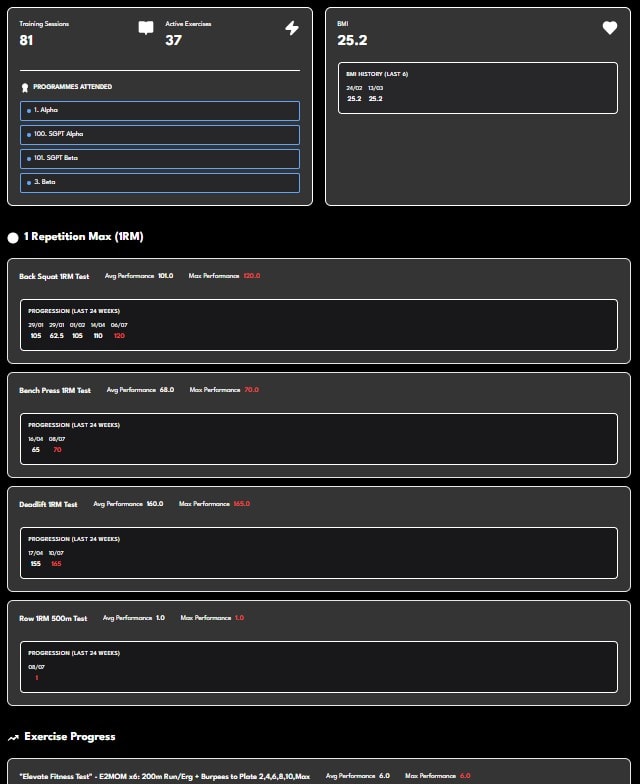Click the BMI heart icon
This screenshot has width=640, height=784.
coord(610,28)
